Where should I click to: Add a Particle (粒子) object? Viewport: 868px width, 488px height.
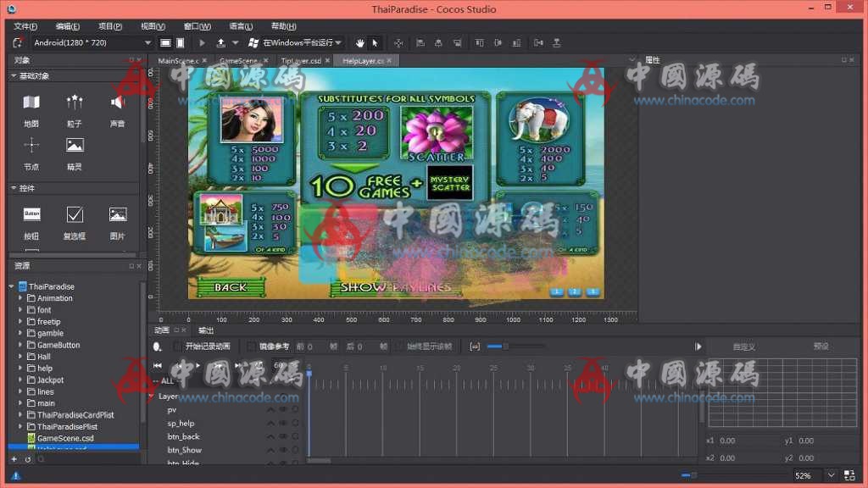click(x=75, y=111)
